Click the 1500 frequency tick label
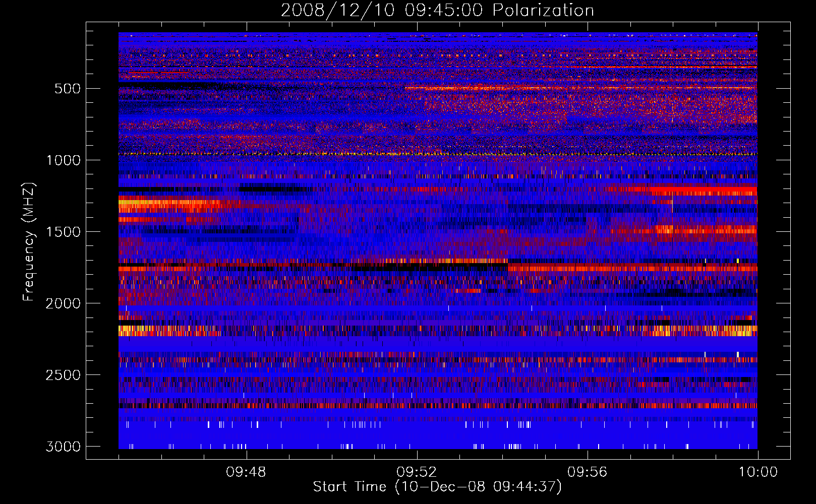This screenshot has height=504, width=816. point(63,232)
